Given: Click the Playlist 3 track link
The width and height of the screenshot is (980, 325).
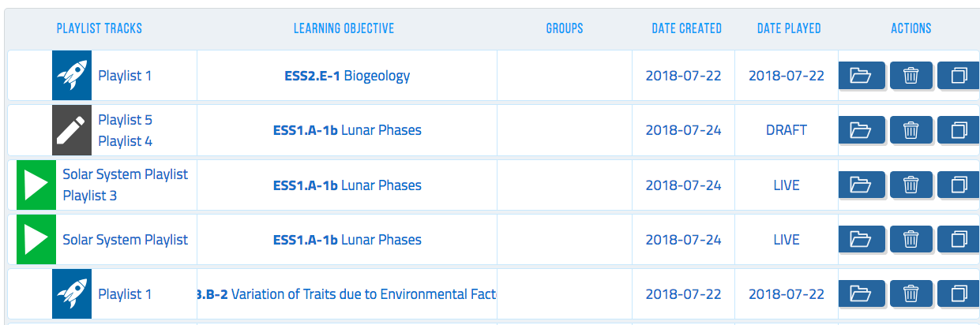Looking at the screenshot, I should tap(90, 196).
